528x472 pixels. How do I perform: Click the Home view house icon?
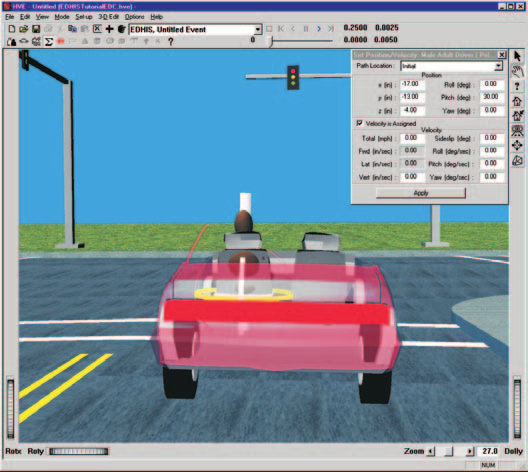517,101
